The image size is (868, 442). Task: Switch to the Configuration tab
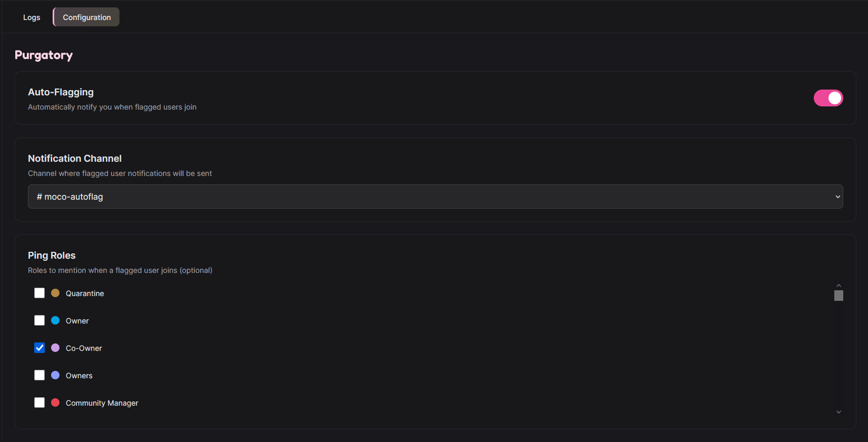pos(86,17)
